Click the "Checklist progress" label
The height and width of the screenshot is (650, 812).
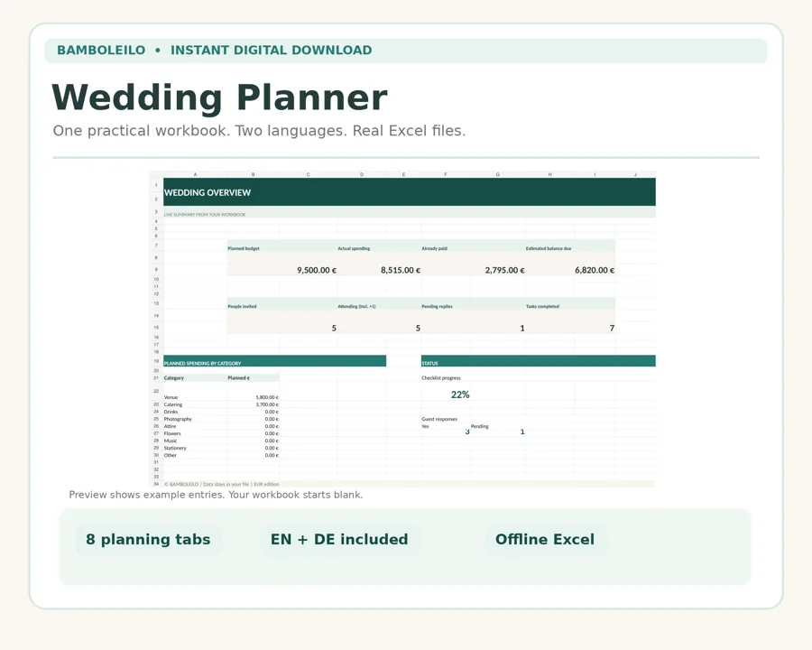440,378
